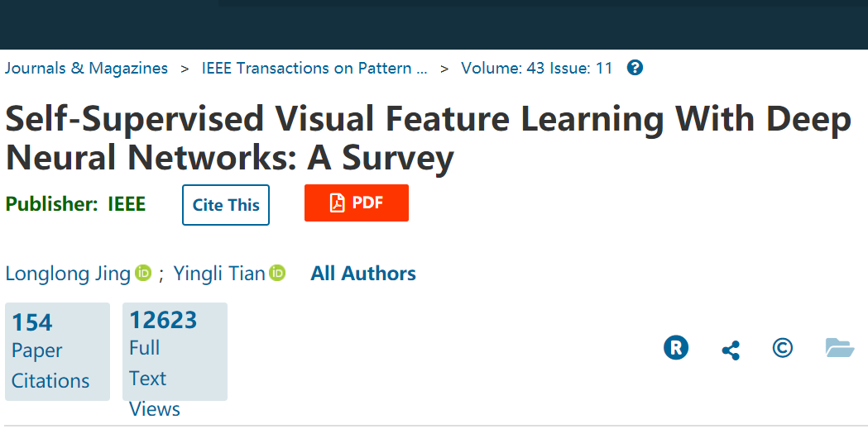This screenshot has width=868, height=448.
Task: Open Longlong Jing's ORCID iD icon
Action: (x=143, y=273)
